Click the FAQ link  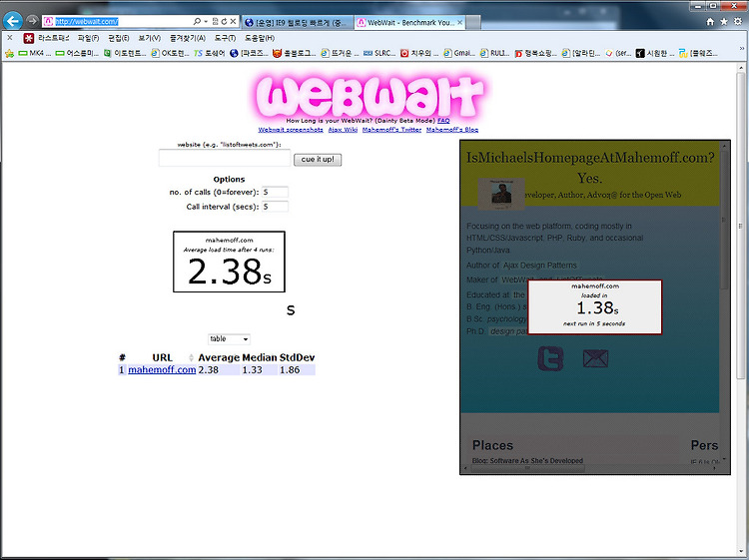(443, 121)
